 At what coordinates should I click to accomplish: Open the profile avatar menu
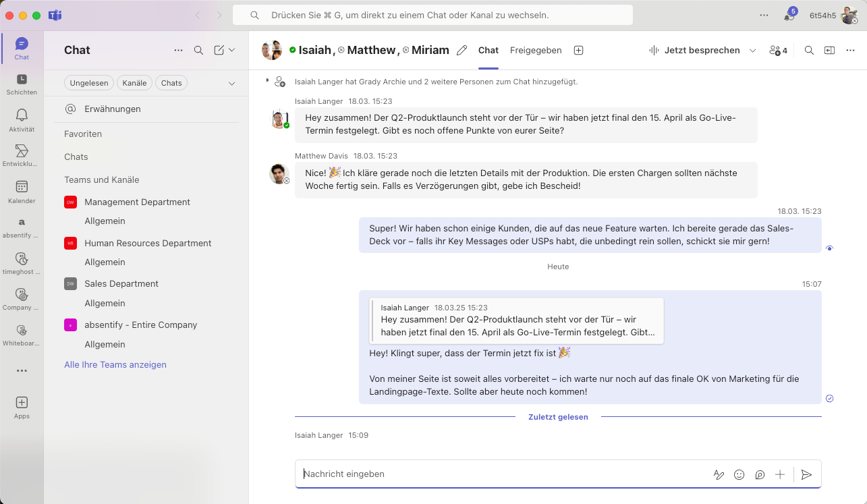[x=849, y=15]
